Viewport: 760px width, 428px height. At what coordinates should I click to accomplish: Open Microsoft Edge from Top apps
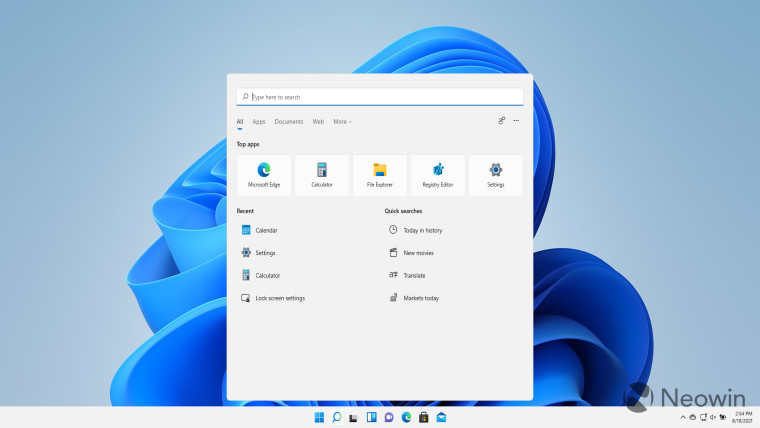tap(264, 175)
